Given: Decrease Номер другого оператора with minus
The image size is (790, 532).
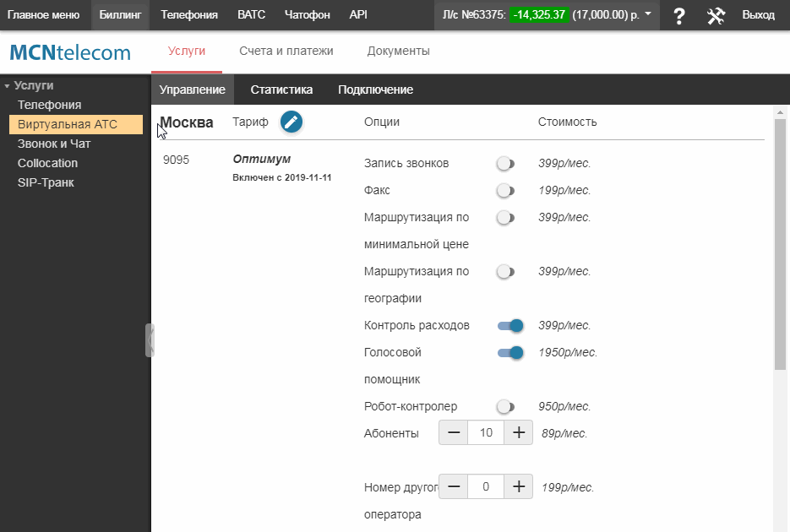Looking at the screenshot, I should click(454, 486).
